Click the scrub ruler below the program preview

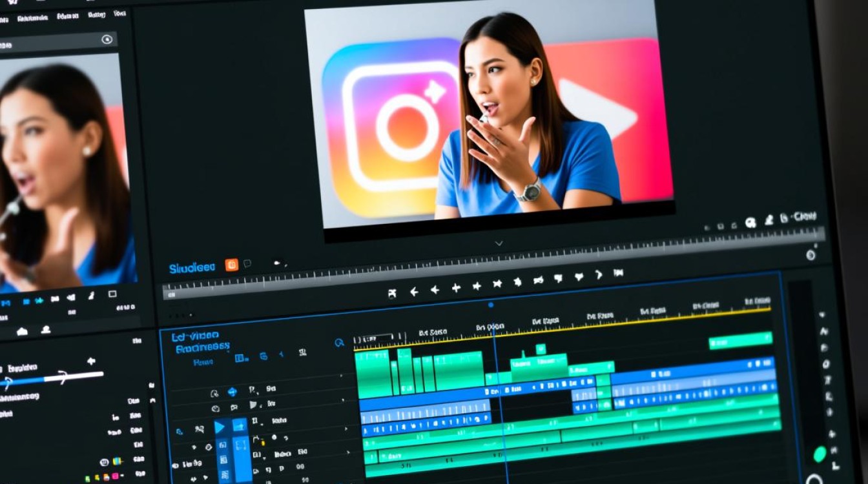(494, 263)
